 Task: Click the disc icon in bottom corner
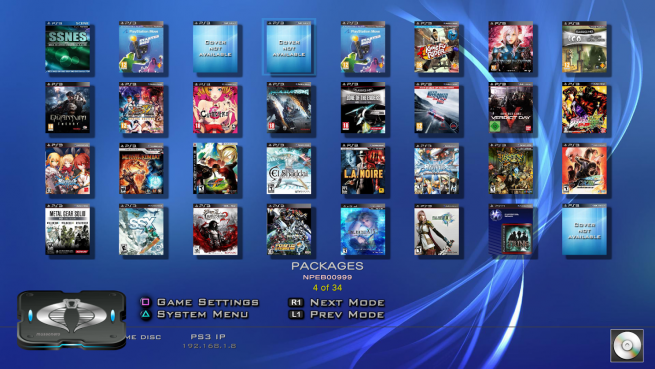tap(627, 345)
